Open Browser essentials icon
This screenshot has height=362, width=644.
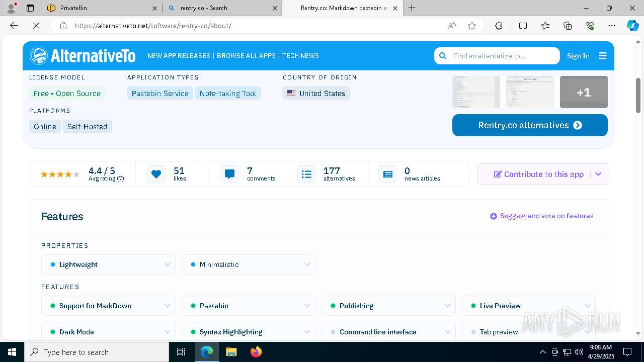590,26
